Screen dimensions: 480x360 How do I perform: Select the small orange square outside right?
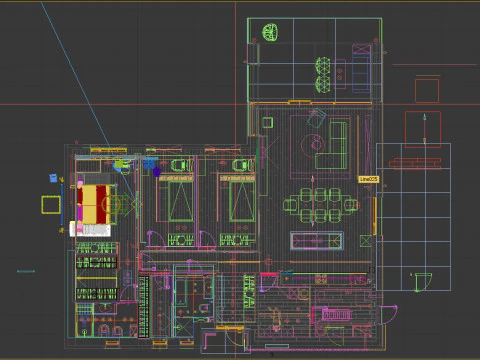coord(427,91)
